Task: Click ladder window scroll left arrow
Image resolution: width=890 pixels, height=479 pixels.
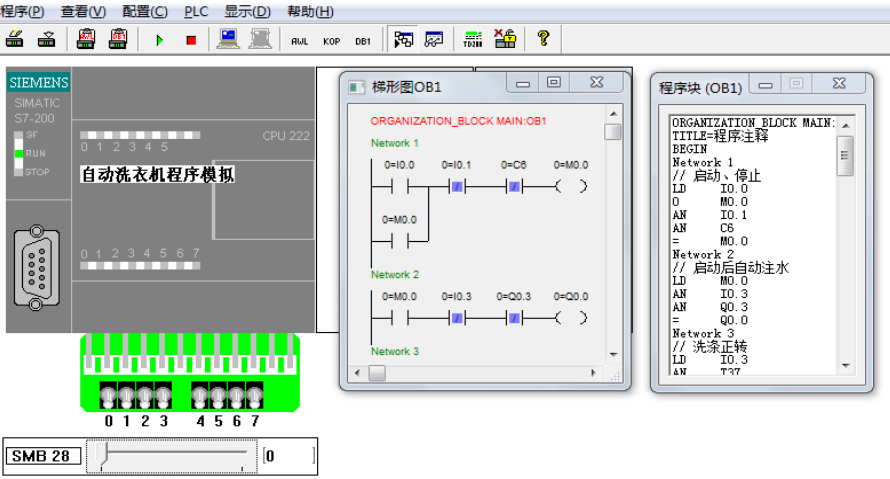Action: point(357,373)
